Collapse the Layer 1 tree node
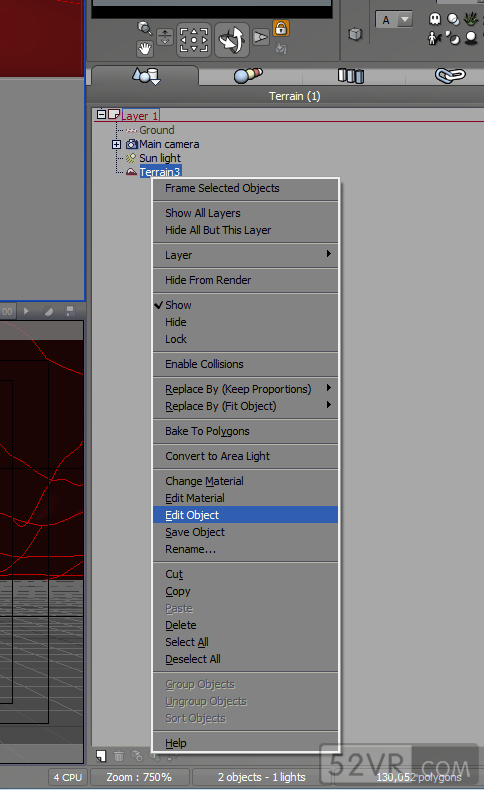This screenshot has height=790, width=484. click(x=101, y=114)
